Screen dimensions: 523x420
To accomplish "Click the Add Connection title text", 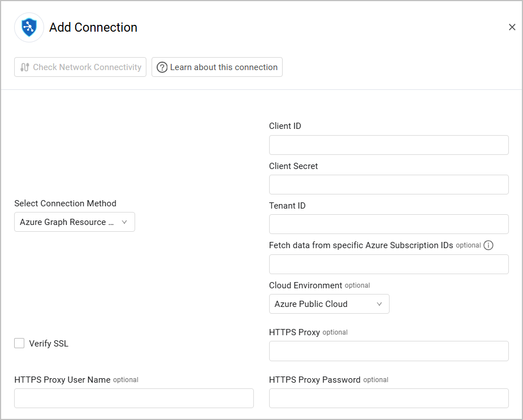I will 93,27.
